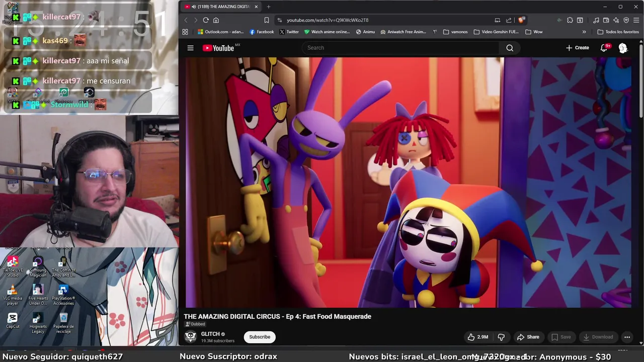
Task: Mute tab via speaker icon on tab
Action: [x=194, y=7]
